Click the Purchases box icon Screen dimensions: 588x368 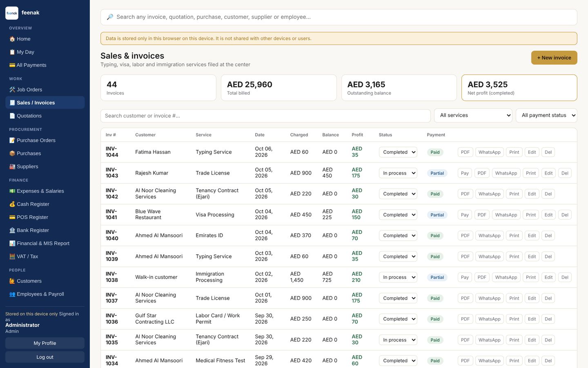tap(12, 153)
